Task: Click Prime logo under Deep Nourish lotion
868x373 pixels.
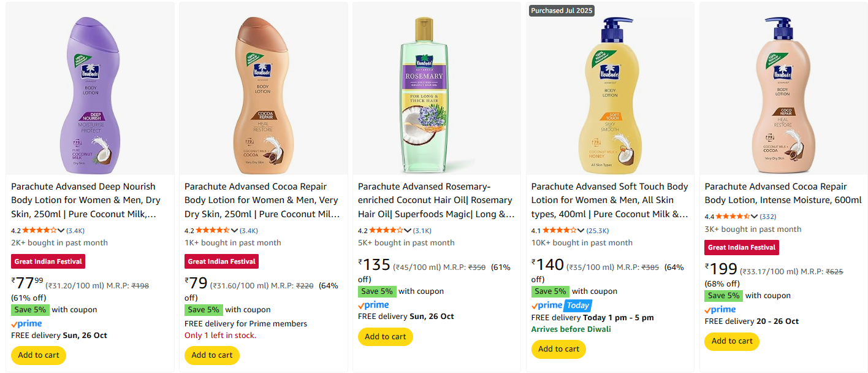Action: (26, 323)
